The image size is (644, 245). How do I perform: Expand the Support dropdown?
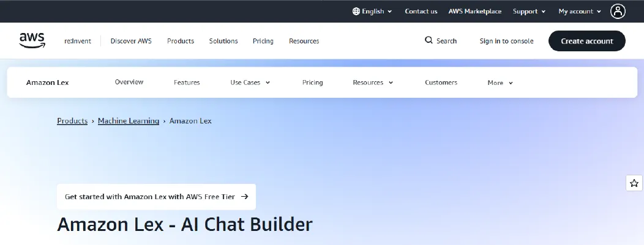pos(530,12)
